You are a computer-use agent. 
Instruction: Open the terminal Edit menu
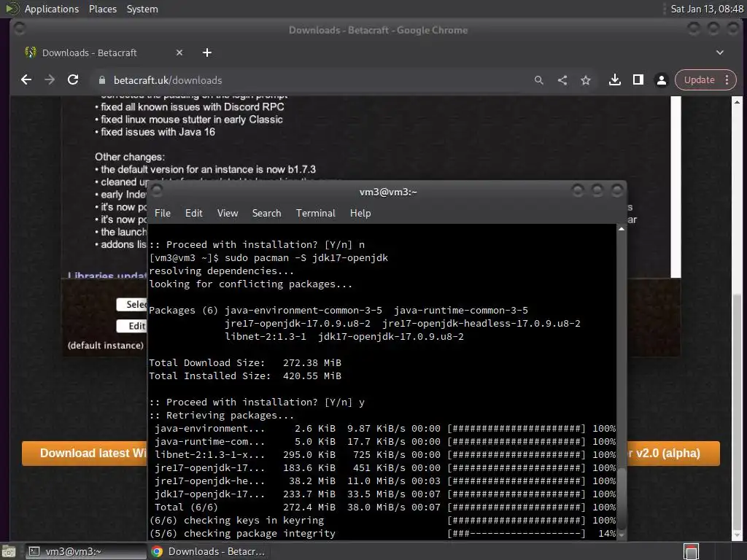[x=193, y=214]
